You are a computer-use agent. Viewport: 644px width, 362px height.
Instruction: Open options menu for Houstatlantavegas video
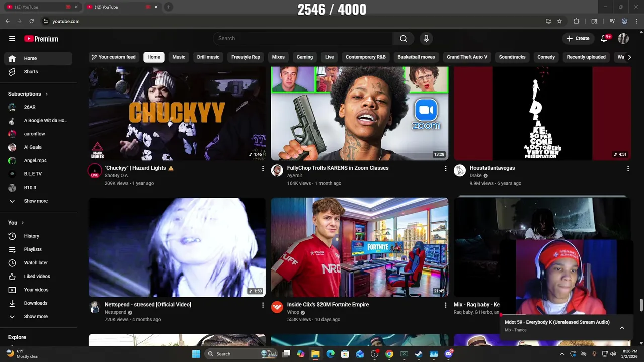point(628,169)
